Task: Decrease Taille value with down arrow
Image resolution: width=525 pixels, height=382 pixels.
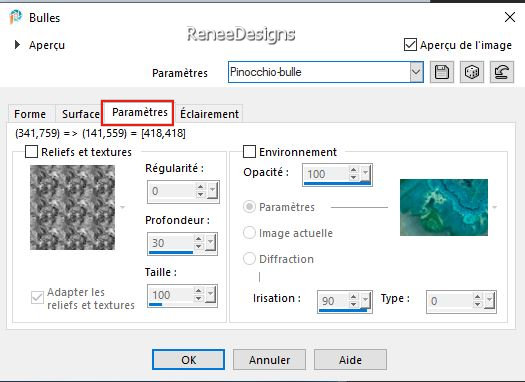Action: [x=199, y=298]
